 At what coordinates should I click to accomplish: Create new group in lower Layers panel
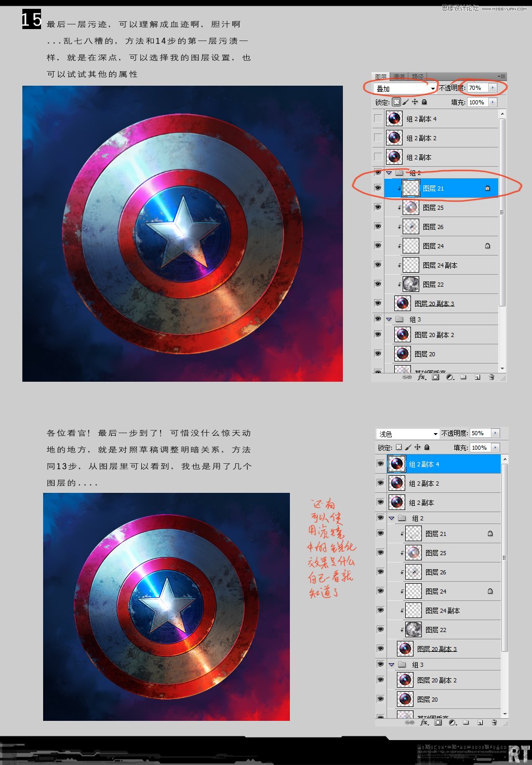(x=466, y=722)
